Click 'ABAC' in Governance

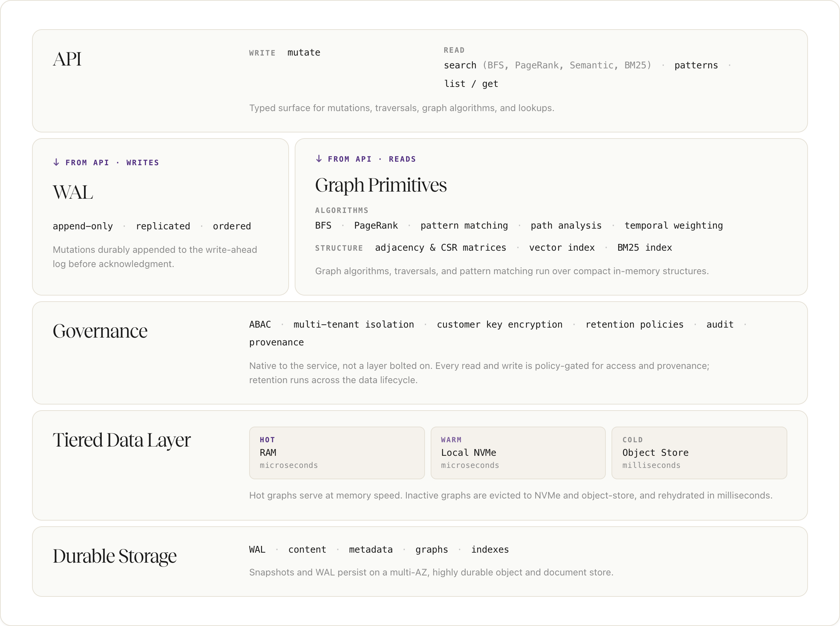(260, 324)
